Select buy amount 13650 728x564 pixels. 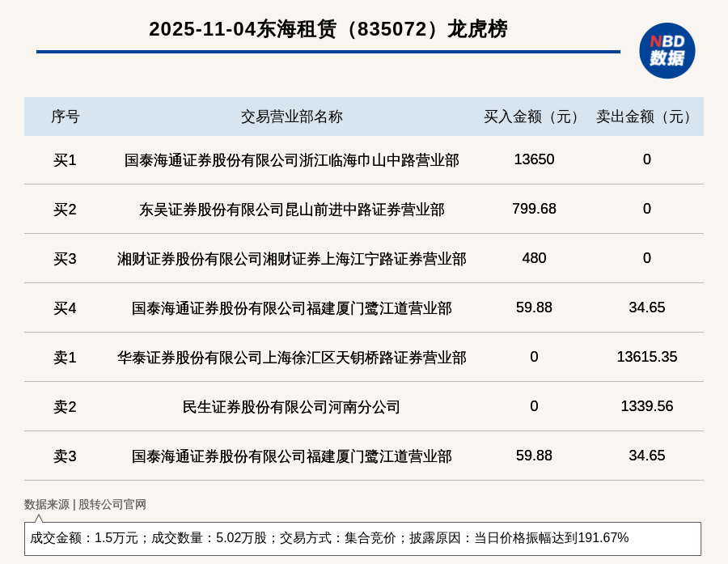click(534, 159)
